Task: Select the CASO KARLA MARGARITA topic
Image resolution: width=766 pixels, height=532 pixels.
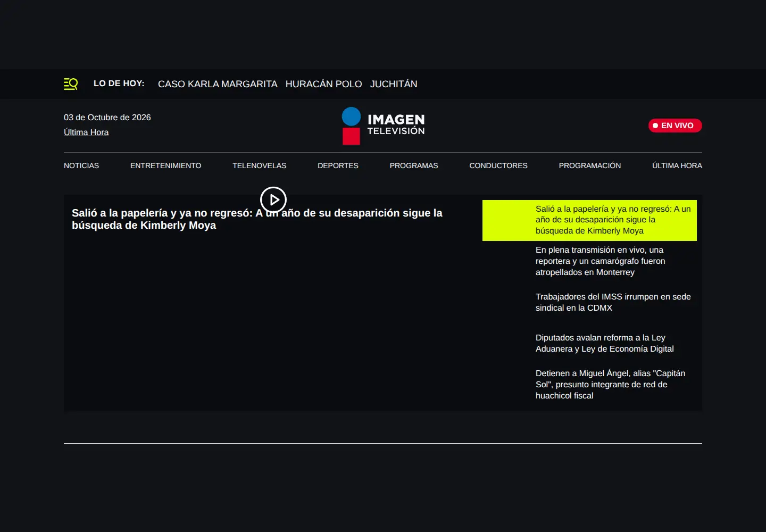Action: pos(218,84)
